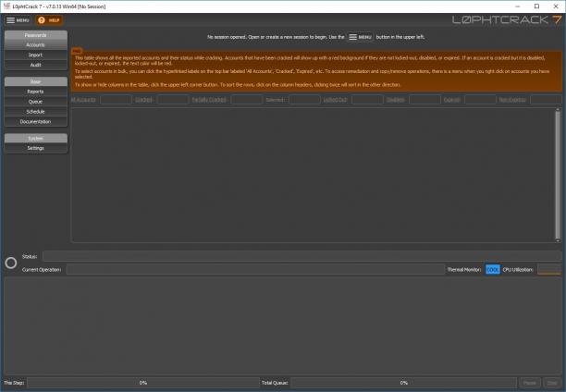Click the CPU Utilization meter
The width and height of the screenshot is (566, 392).
pos(548,270)
